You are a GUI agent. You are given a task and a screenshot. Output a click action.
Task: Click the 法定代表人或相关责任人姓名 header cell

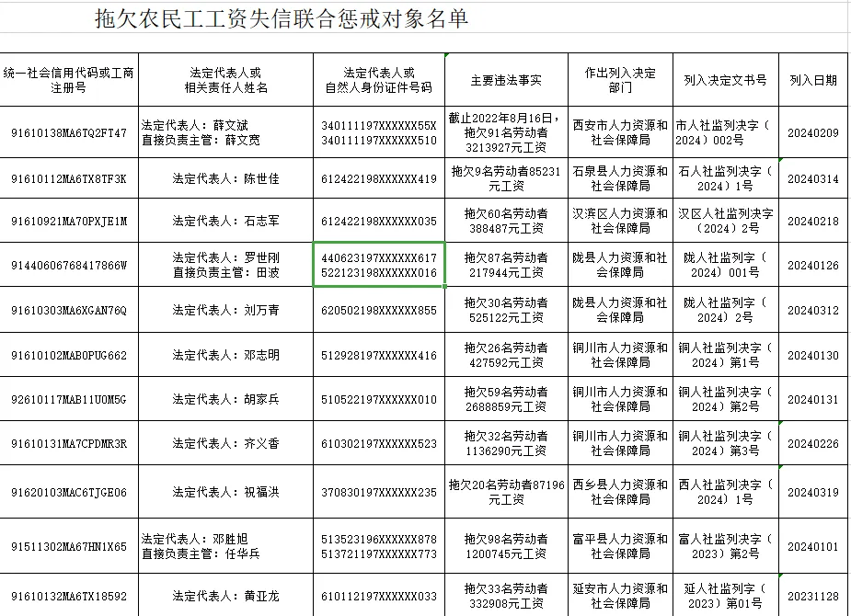tap(227, 80)
